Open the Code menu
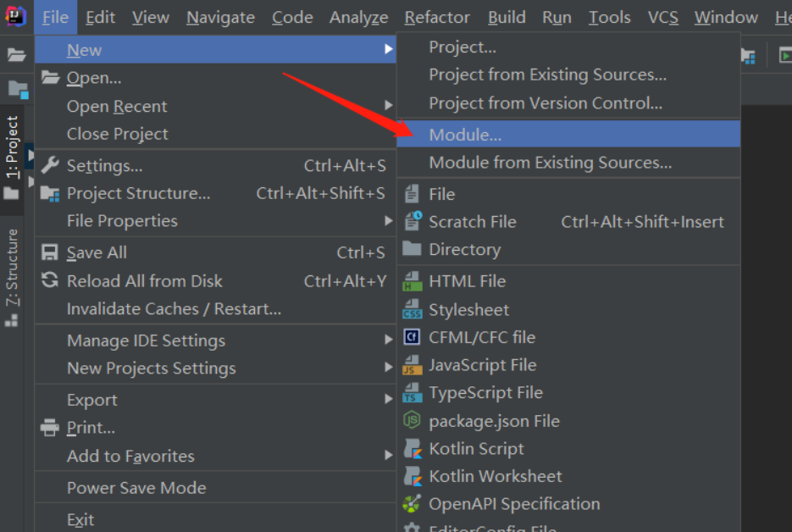Viewport: 792px width, 532px height. (292, 17)
